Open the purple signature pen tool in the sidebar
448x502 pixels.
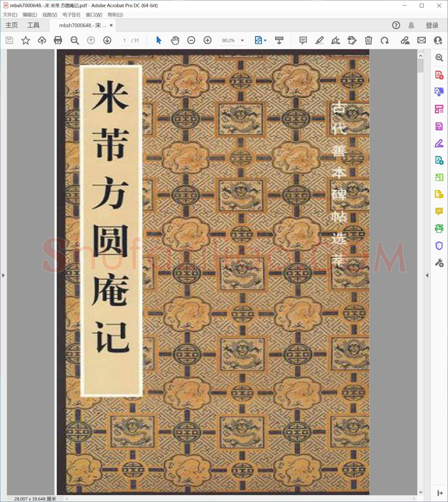tap(439, 143)
